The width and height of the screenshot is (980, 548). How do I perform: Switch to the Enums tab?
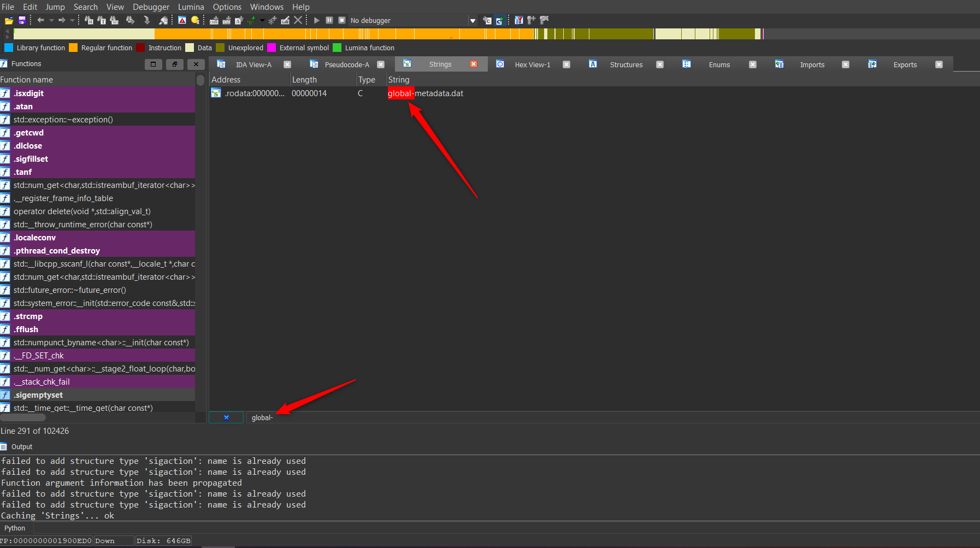(x=719, y=64)
